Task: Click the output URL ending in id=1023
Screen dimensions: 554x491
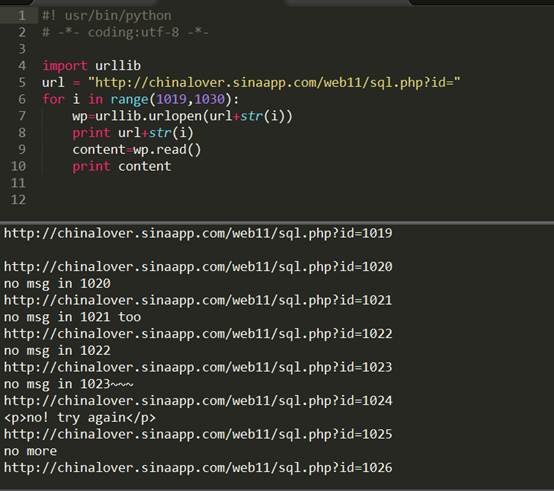Action: 198,368
